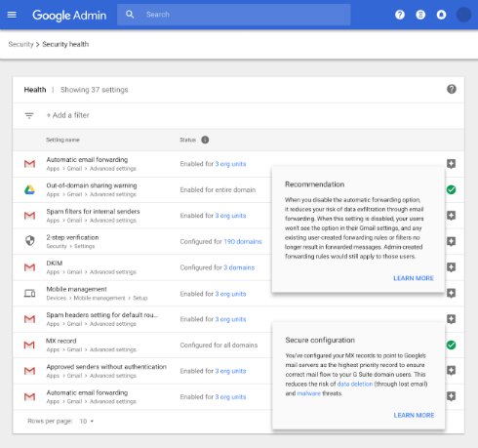Screen dimensions: 478x448
Task: Click Devices > Mobile management > Setup path
Action: click(x=97, y=298)
